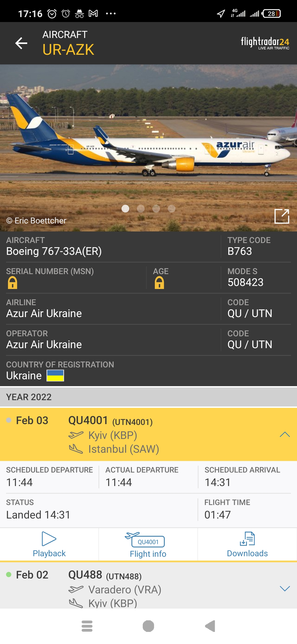Tap the Kyiv (KBP) departure airport link
This screenshot has width=297, height=644.
point(113,435)
